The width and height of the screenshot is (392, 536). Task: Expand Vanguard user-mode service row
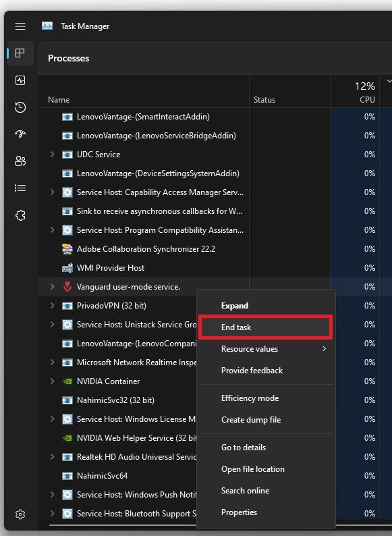53,287
